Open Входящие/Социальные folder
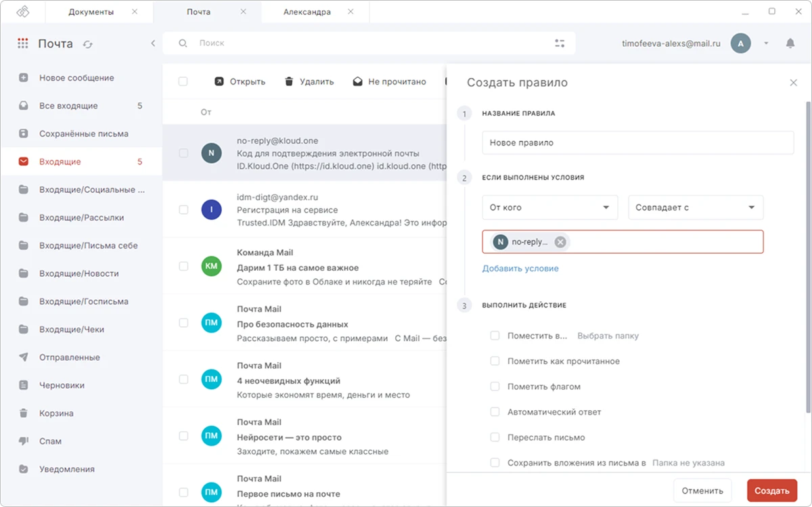 [x=81, y=190]
